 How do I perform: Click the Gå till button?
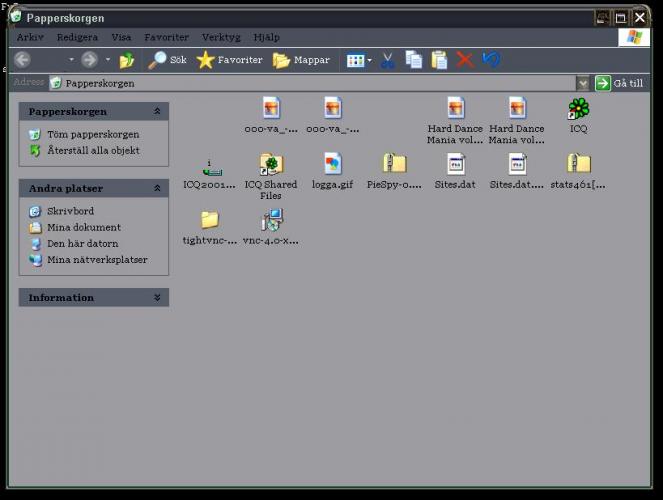pos(619,83)
